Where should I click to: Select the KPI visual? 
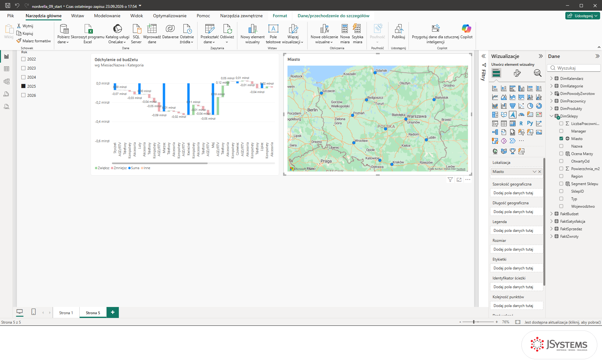click(x=539, y=115)
